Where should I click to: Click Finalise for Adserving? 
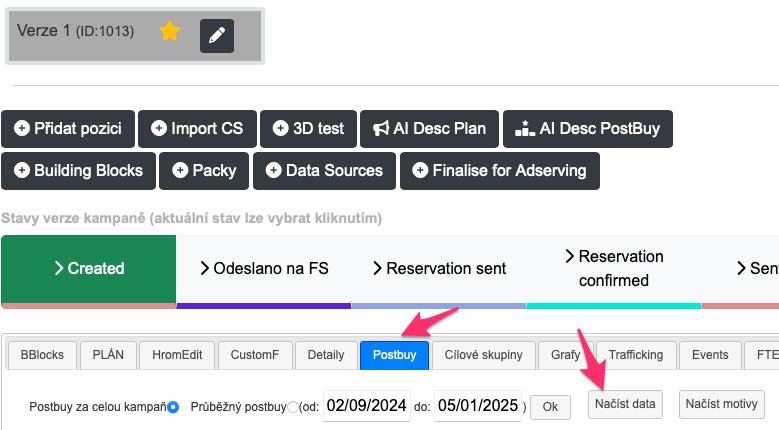pos(500,171)
